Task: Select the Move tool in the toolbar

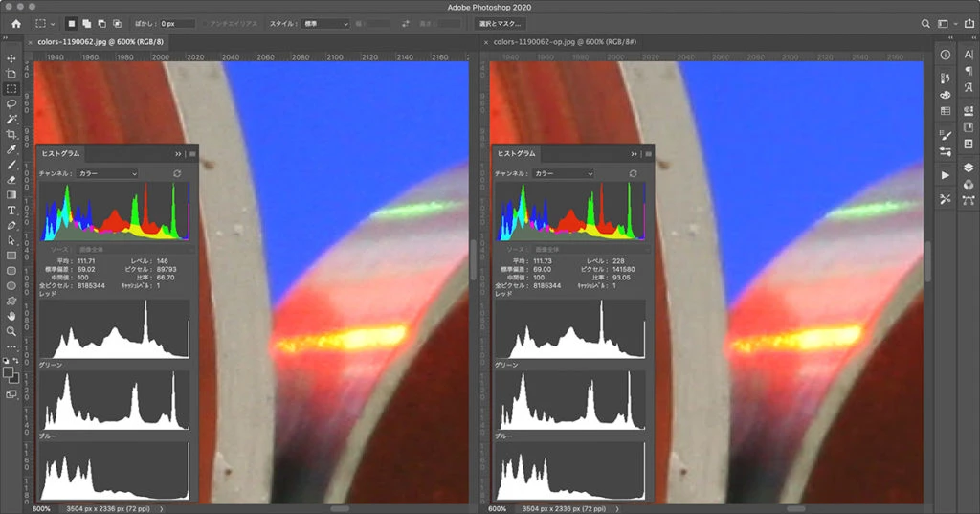Action: [11, 58]
